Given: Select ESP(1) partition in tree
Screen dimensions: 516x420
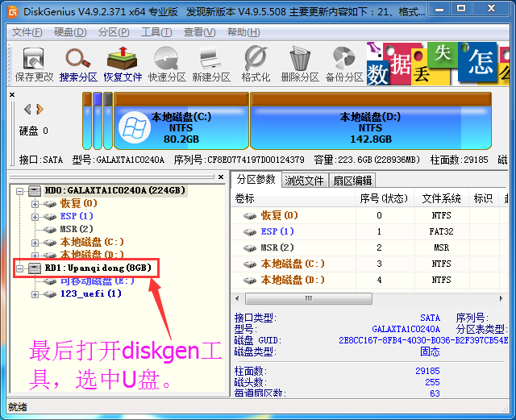Looking at the screenshot, I should point(77,216).
